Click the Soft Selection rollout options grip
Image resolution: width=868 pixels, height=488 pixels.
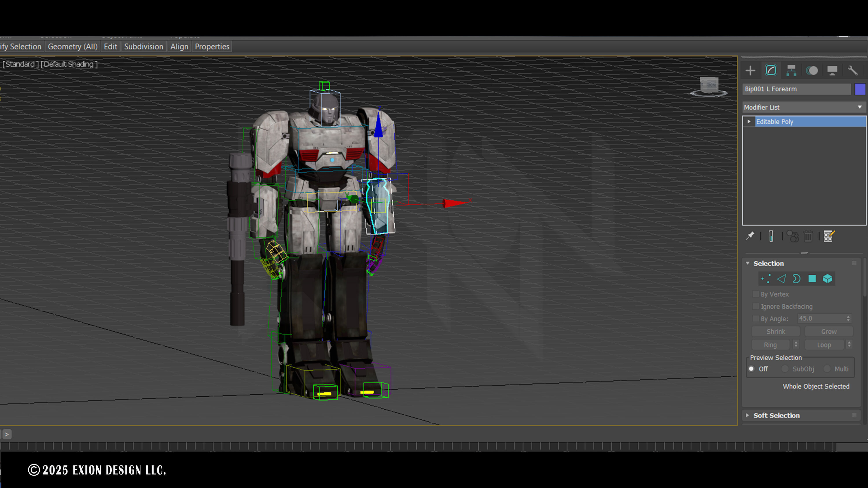tap(854, 415)
